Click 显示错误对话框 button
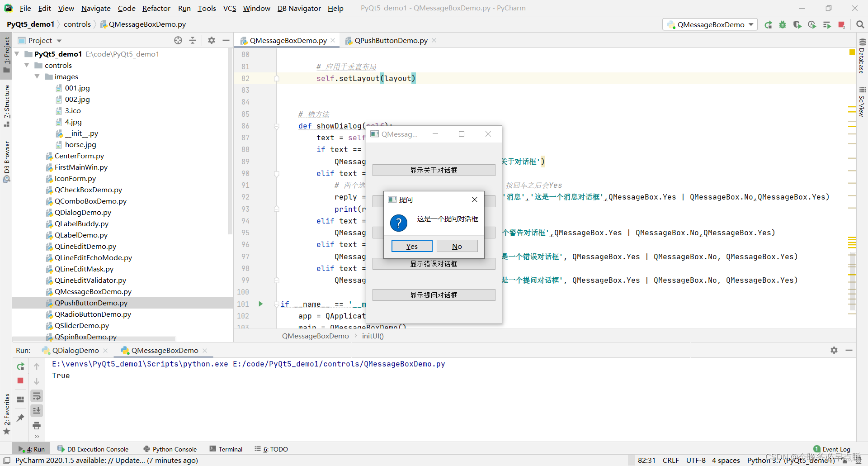This screenshot has height=466, width=868. [x=434, y=264]
